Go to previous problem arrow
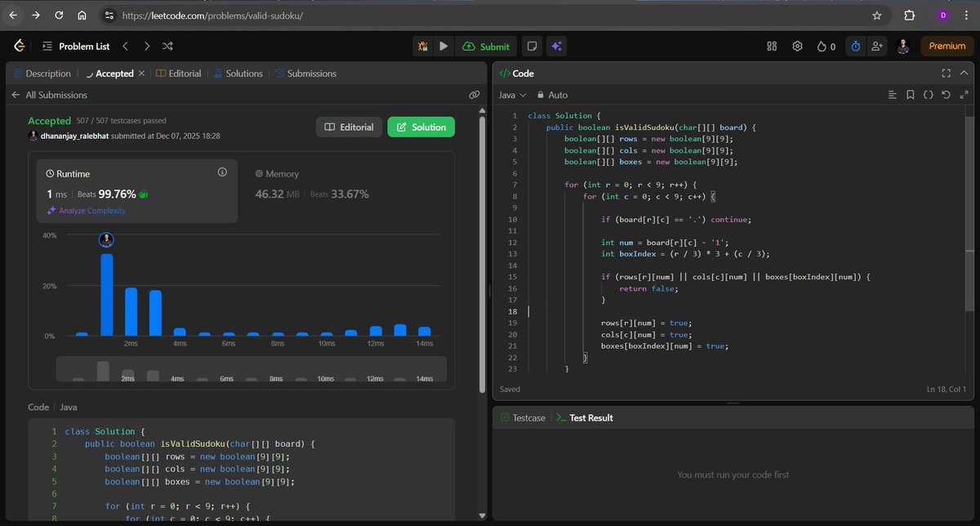This screenshot has width=980, height=526. coord(125,47)
